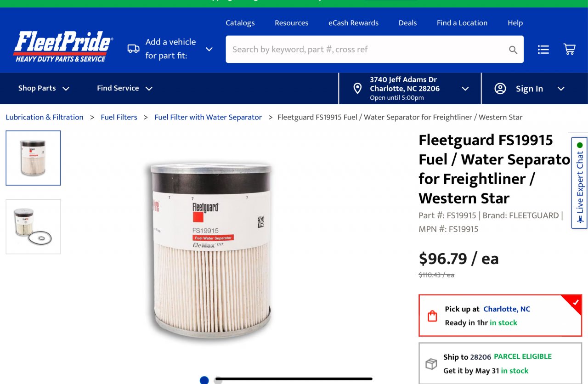This screenshot has width=588, height=384.
Task: Select the Ship to 28206 option
Action: tap(500, 363)
